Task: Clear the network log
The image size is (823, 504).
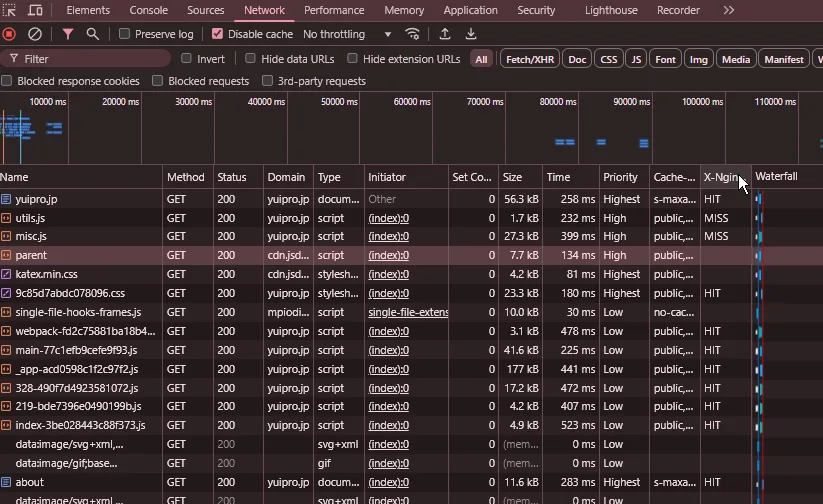Action: click(35, 34)
